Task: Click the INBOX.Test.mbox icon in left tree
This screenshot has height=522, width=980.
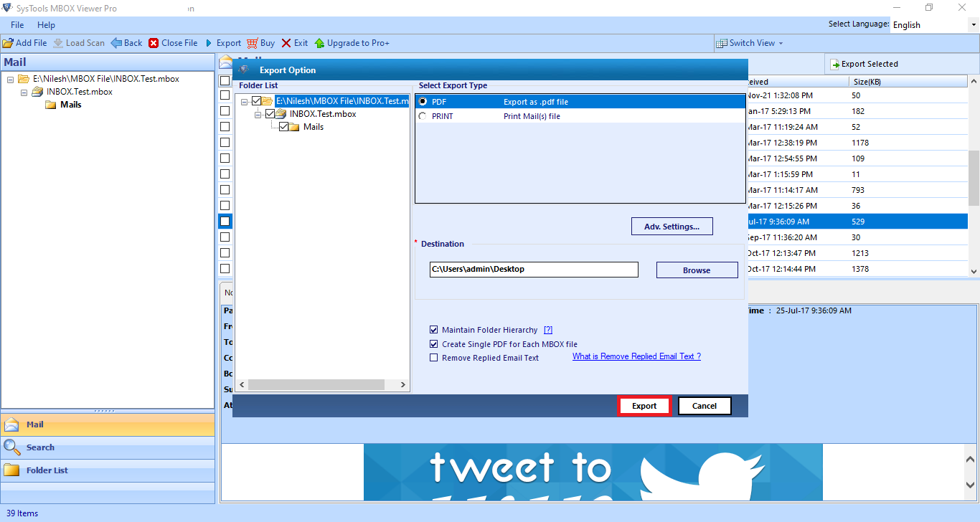Action: click(37, 92)
